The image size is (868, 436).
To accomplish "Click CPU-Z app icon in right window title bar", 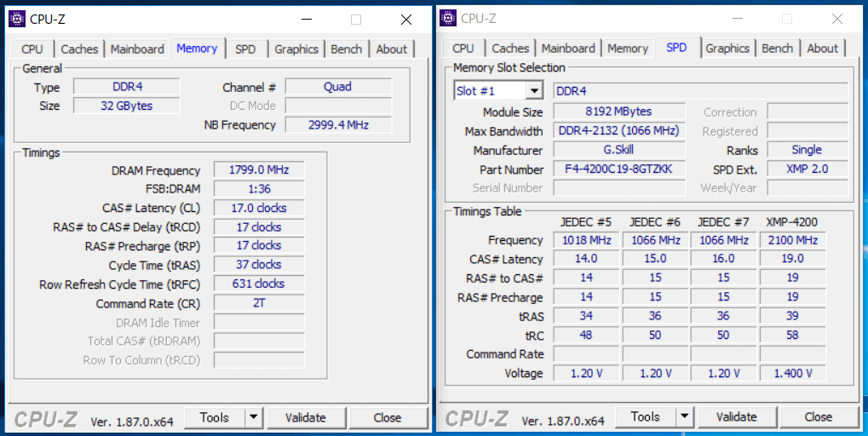I will click(448, 18).
